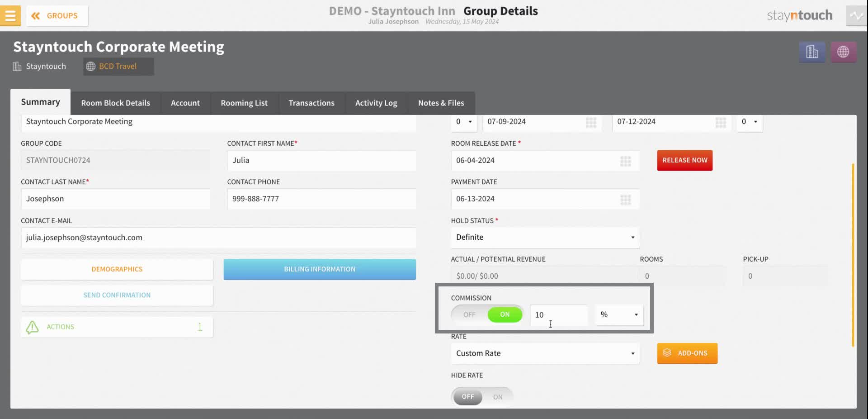The height and width of the screenshot is (419, 868).
Task: Open the Notes & Files tab
Action: (x=441, y=103)
